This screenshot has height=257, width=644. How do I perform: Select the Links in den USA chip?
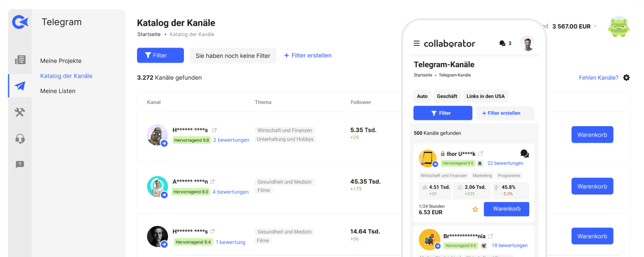click(x=485, y=96)
